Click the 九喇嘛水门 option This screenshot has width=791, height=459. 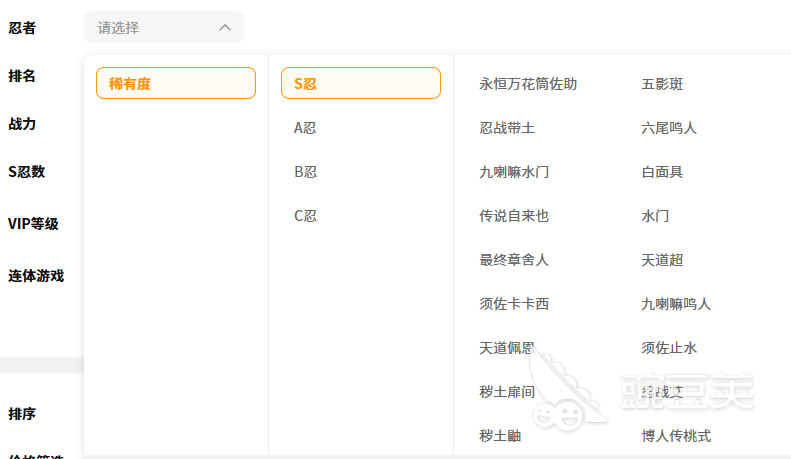point(514,172)
